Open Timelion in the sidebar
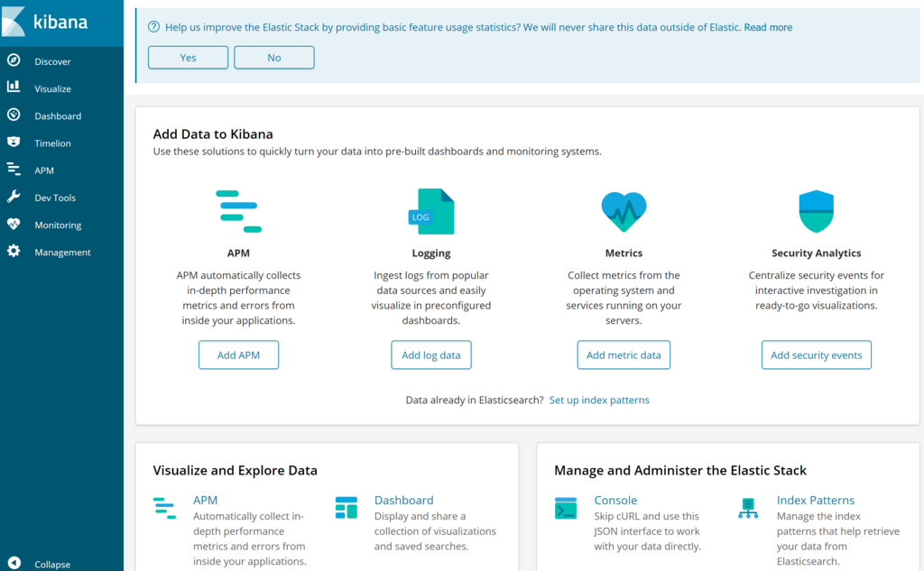924x571 pixels. pos(52,143)
